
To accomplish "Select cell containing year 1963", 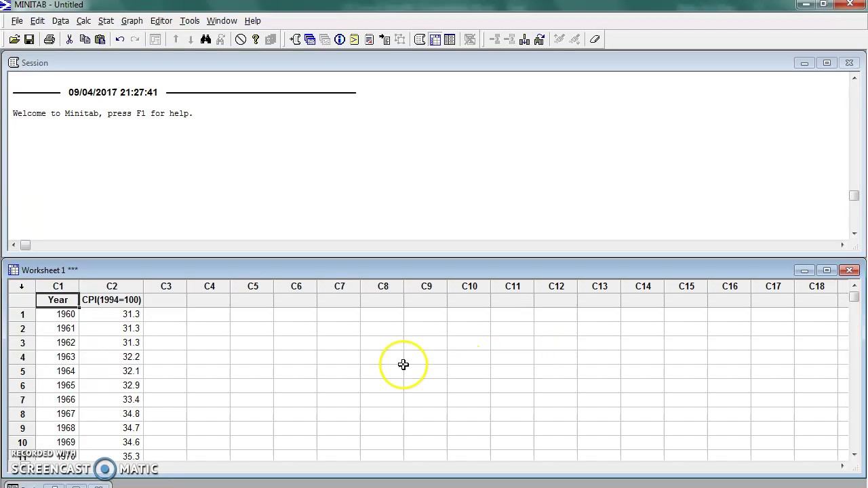I will coord(58,357).
